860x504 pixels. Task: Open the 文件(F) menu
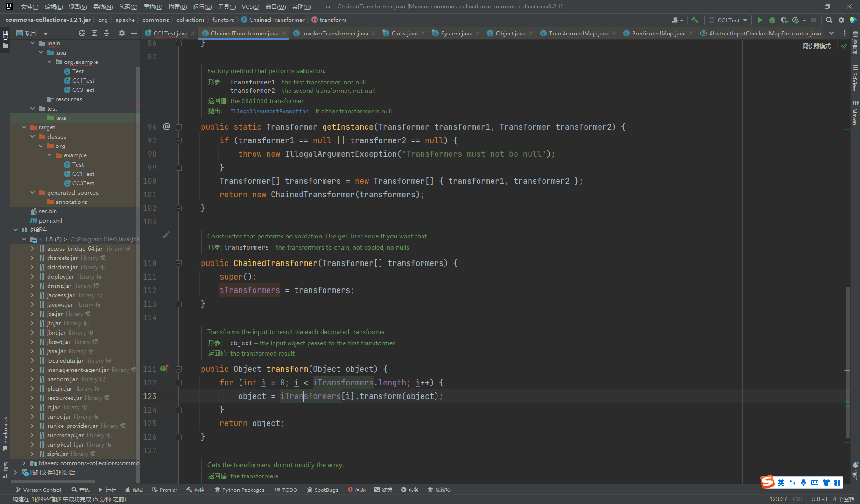tap(29, 7)
